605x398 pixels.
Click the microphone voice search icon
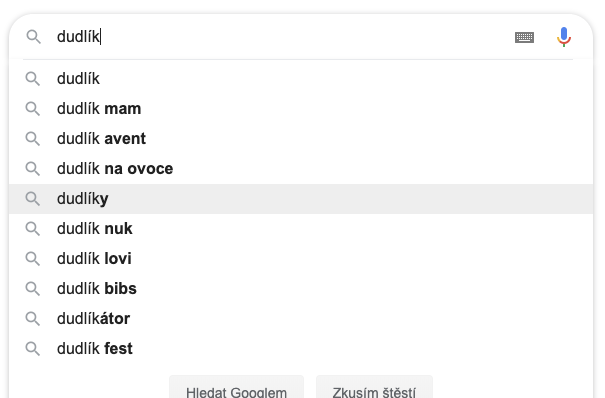coord(564,37)
